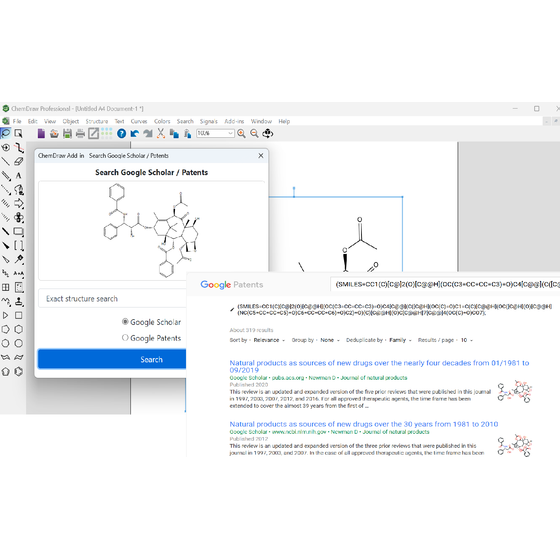The image size is (560, 560).
Task: Select the Lasso tool in toolbar
Action: (x=5, y=134)
